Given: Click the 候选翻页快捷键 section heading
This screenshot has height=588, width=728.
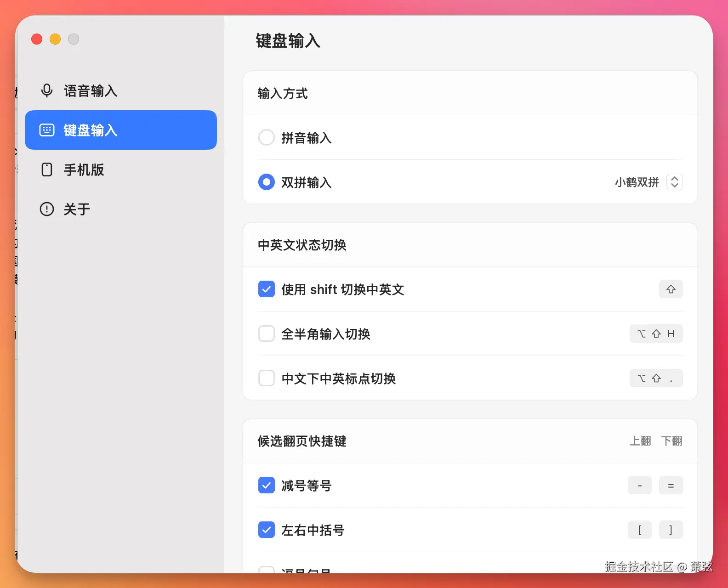Looking at the screenshot, I should pos(302,441).
